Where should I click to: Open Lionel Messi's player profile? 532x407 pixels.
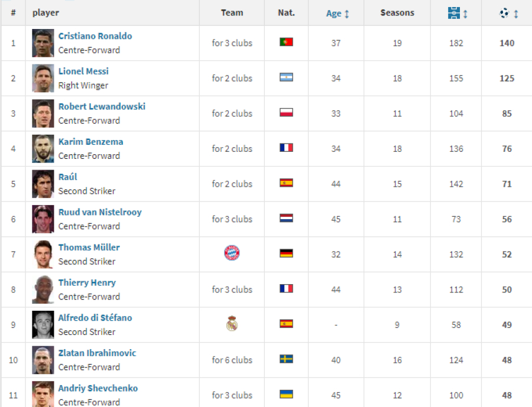click(83, 71)
